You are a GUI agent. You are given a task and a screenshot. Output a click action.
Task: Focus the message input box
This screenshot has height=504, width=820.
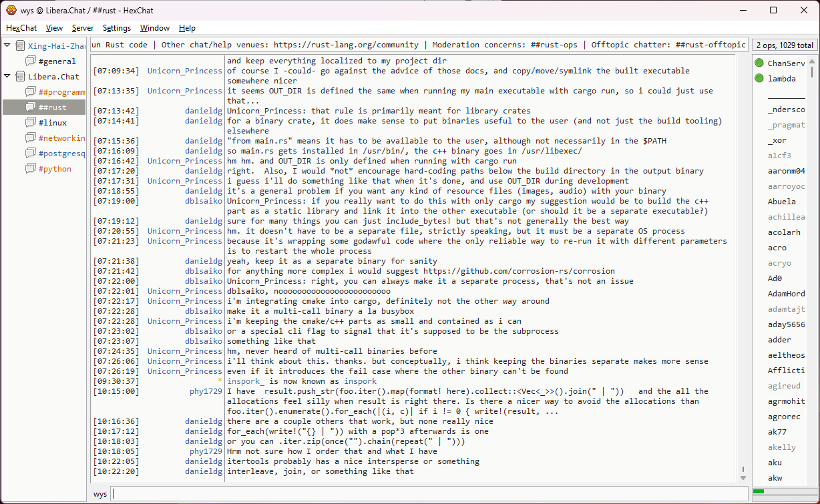[x=429, y=494]
